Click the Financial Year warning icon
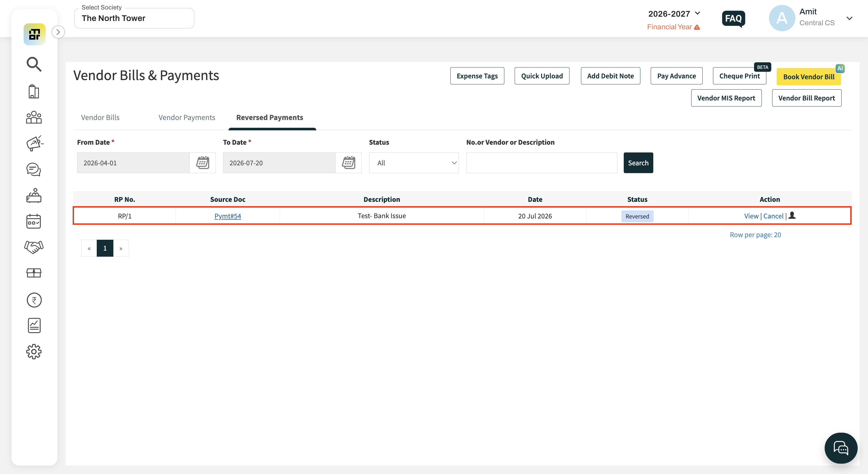868x474 pixels. click(x=697, y=27)
